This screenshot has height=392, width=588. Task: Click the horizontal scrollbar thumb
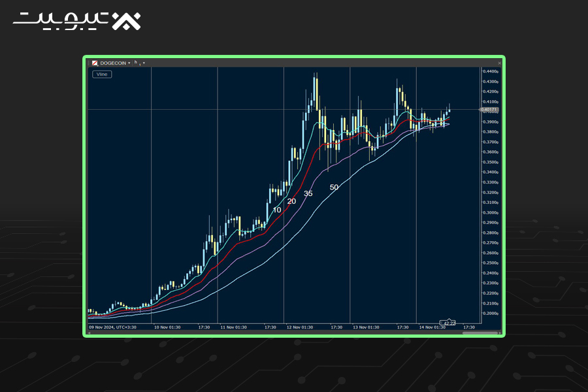(x=480, y=333)
